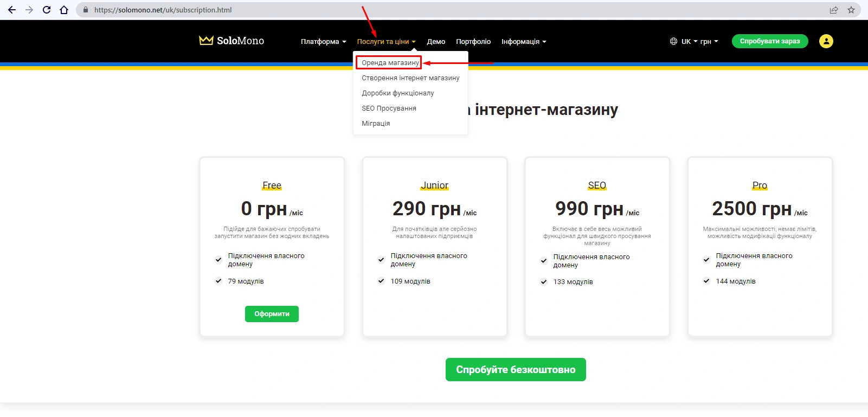This screenshot has width=868, height=417.
Task: Click the browser home icon
Action: point(64,10)
